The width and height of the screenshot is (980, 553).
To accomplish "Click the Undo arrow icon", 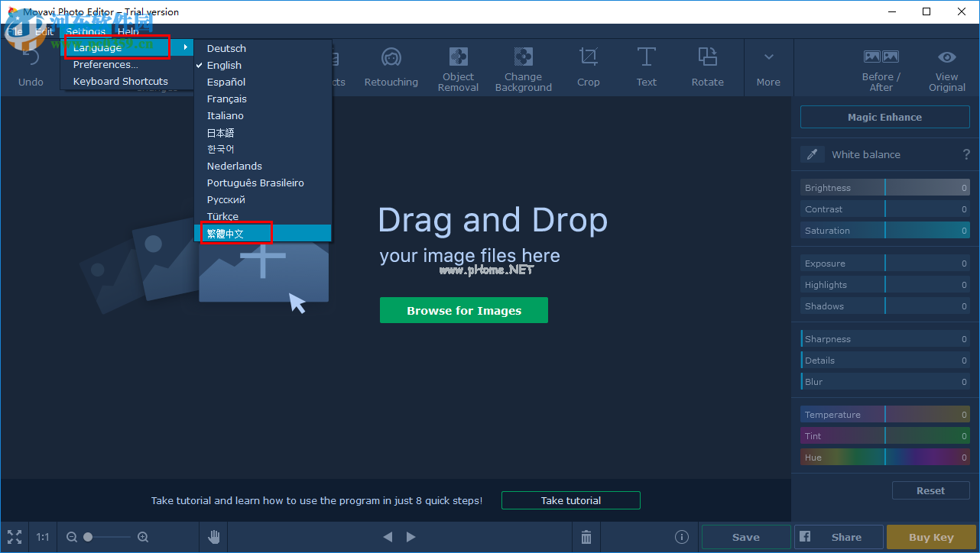I will tap(31, 59).
